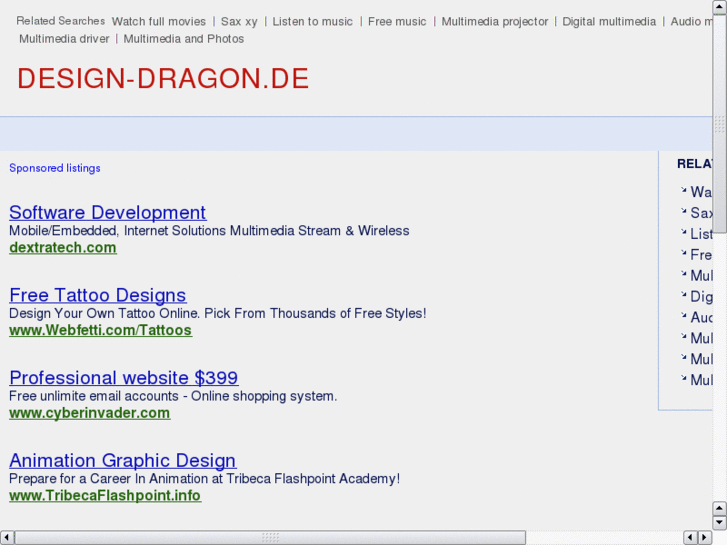Click the horizontal scrollbar thumb
The image size is (727, 545).
(x=270, y=538)
